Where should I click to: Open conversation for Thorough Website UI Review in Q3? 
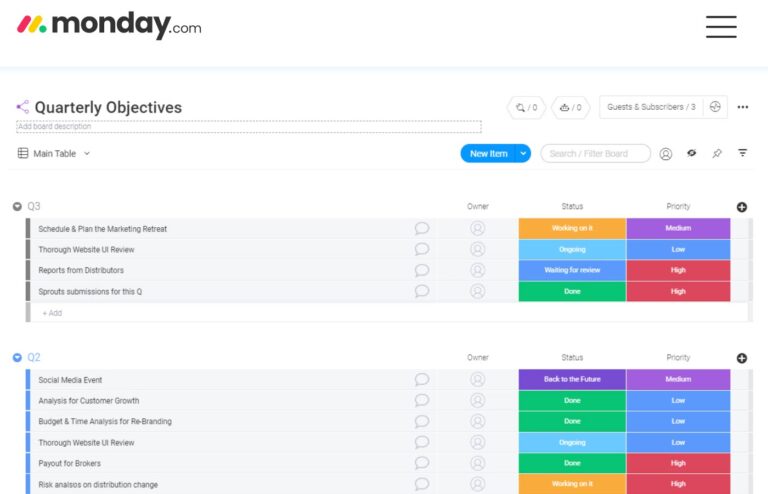(422, 249)
